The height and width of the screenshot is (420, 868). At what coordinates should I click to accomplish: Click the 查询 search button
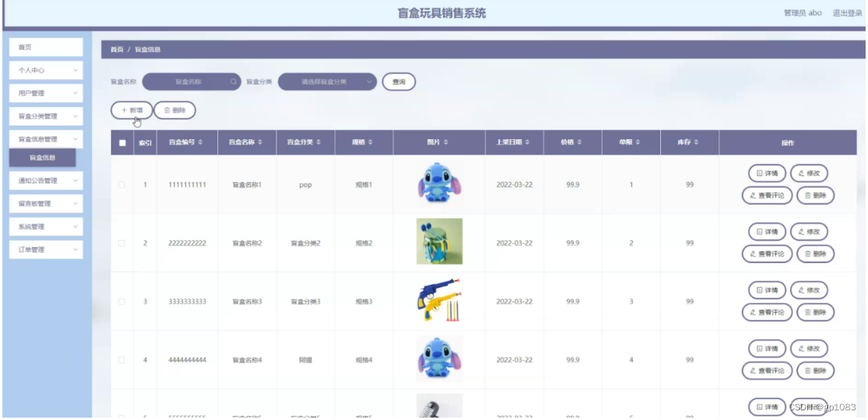[399, 82]
